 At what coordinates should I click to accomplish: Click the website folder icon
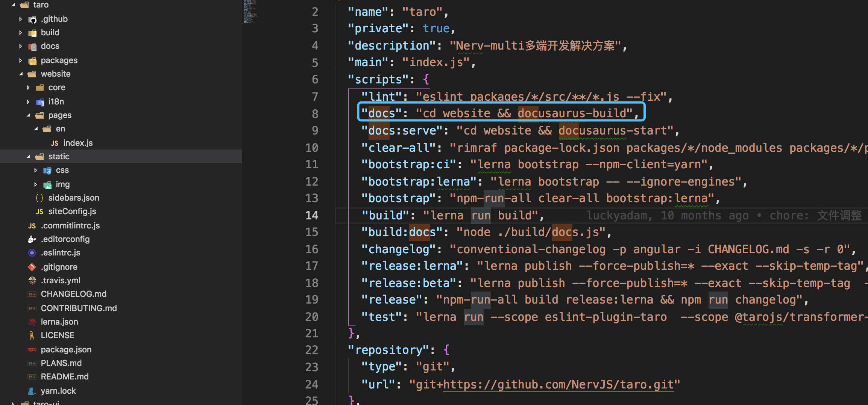point(33,74)
